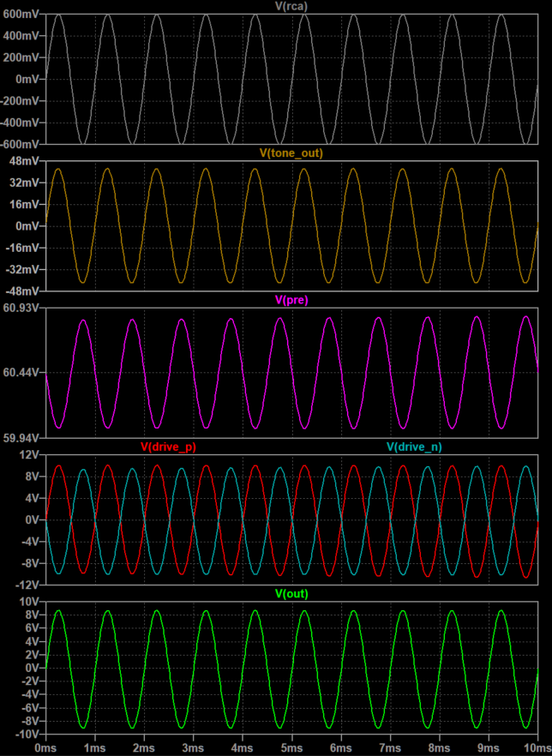The image size is (552, 756).
Task: Click the 59.94V axis label
Action: (22, 437)
